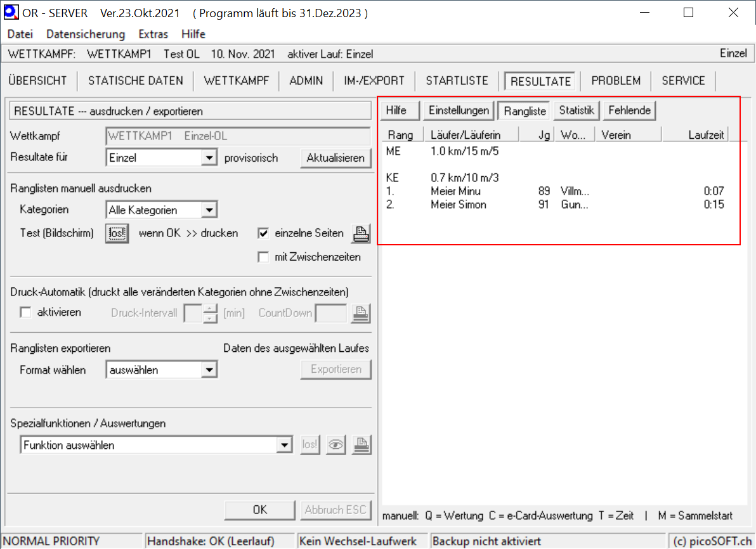Select result row for Meier Simon
The width and height of the screenshot is (756, 549).
click(x=458, y=205)
